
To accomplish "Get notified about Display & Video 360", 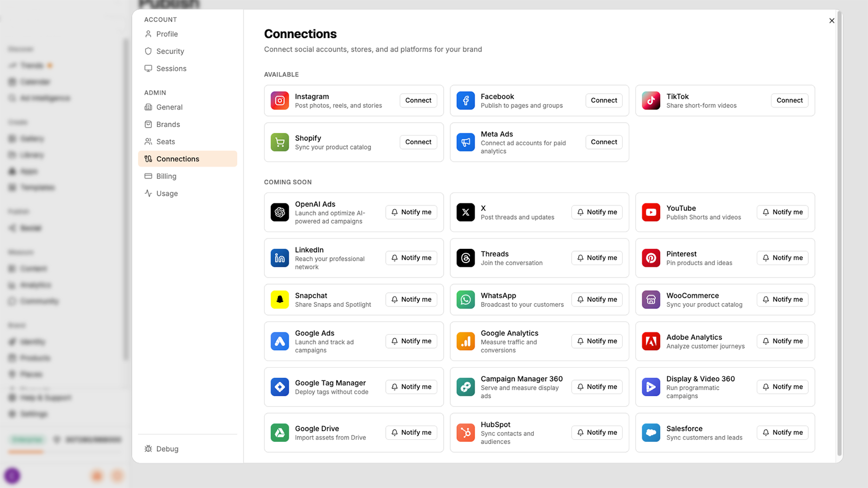I will coord(782,387).
